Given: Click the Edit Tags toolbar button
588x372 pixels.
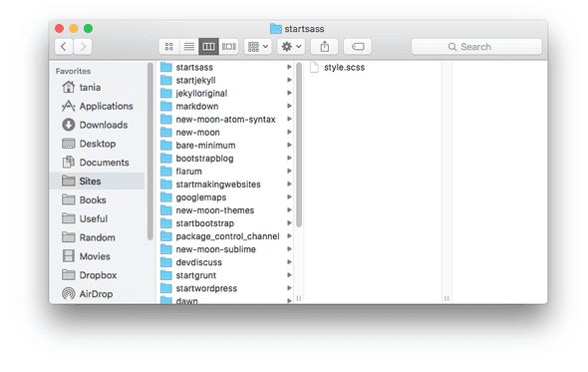Looking at the screenshot, I should [x=358, y=47].
